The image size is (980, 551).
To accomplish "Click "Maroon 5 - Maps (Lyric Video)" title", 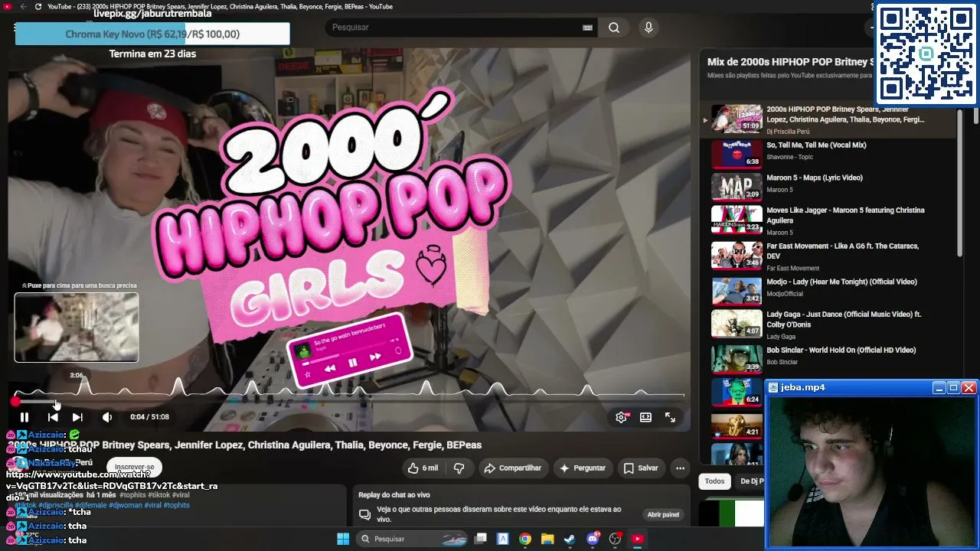I will [815, 178].
